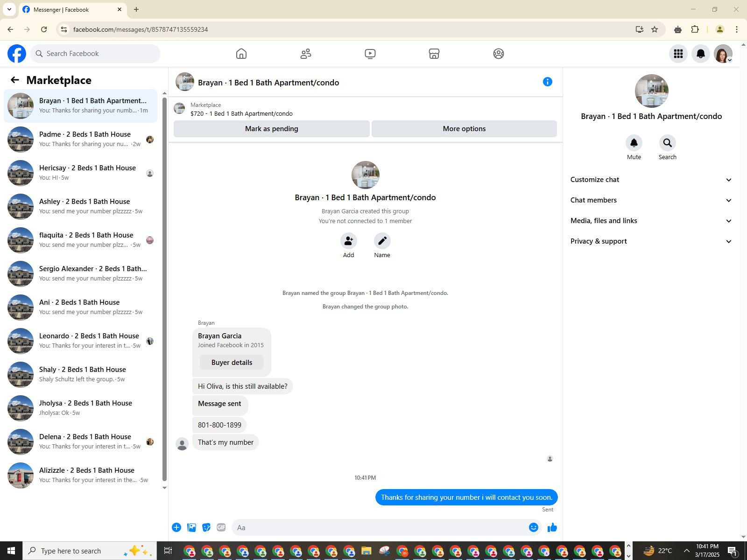747x560 pixels.
Task: Open the emoji picker in message box
Action: click(x=534, y=527)
